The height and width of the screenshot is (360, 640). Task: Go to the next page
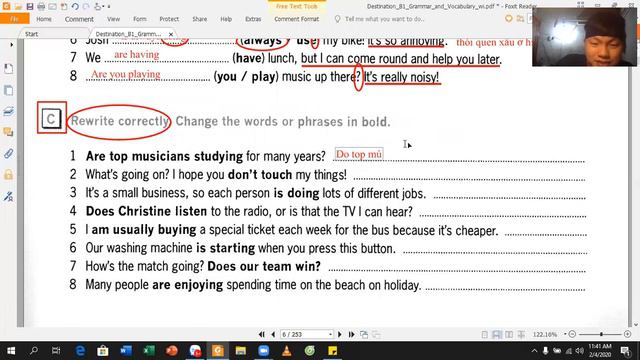tap(340, 334)
